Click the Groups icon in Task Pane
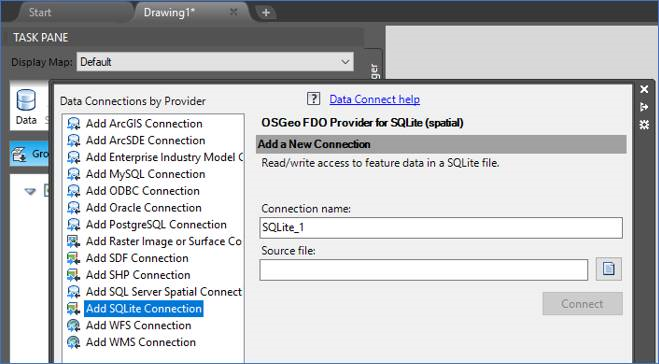The height and width of the screenshot is (364, 659). [19, 154]
